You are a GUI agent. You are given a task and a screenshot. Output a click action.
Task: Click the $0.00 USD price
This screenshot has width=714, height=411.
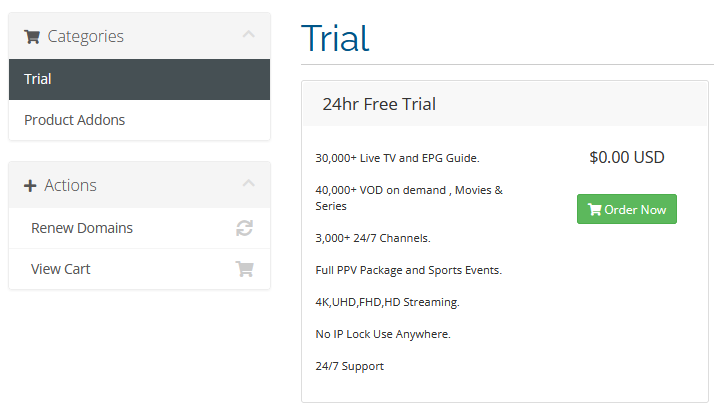[627, 157]
